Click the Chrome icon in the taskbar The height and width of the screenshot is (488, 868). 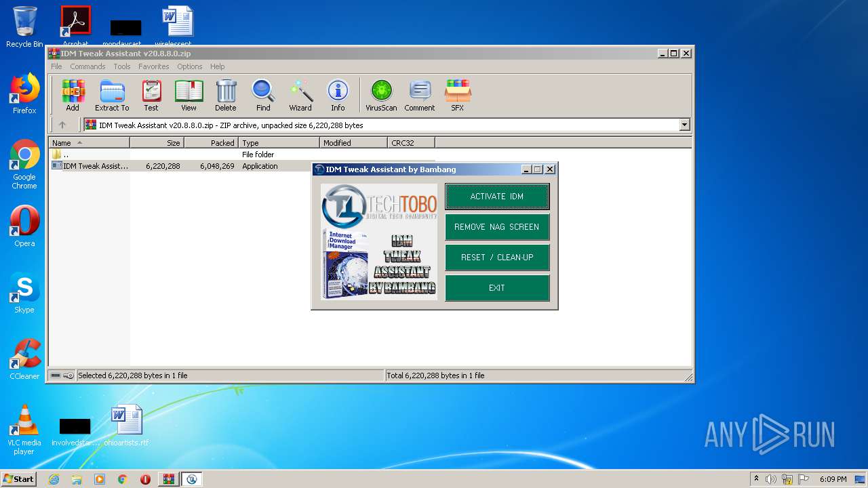click(123, 479)
